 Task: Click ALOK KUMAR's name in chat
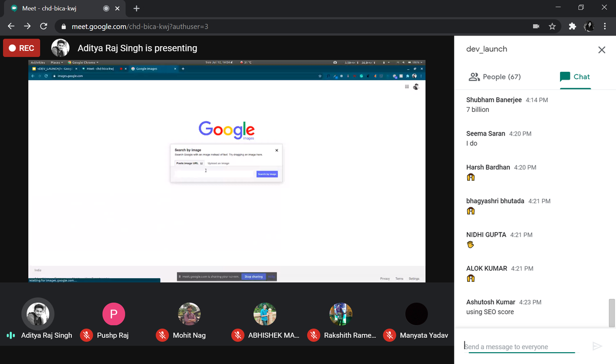pyautogui.click(x=487, y=268)
